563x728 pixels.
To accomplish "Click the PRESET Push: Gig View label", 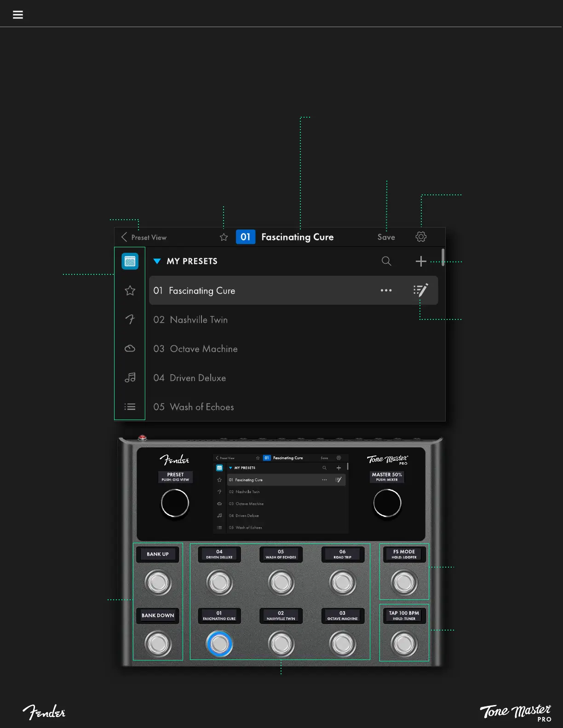I will [x=175, y=477].
